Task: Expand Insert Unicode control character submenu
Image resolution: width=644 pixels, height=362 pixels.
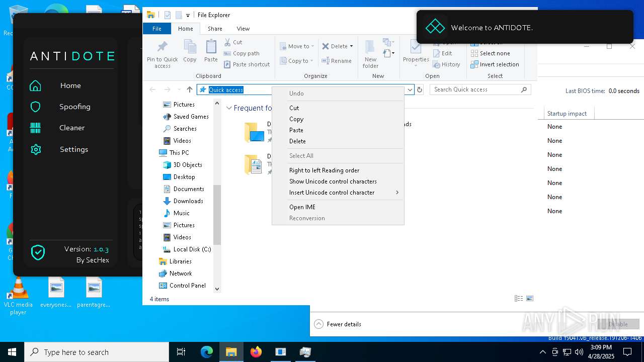Action: [x=338, y=193]
